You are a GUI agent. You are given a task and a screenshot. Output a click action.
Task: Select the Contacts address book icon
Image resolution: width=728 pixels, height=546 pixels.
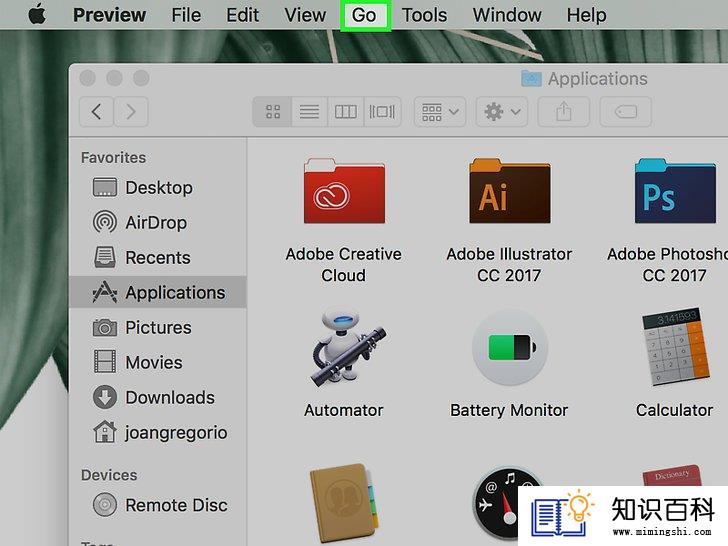344,503
